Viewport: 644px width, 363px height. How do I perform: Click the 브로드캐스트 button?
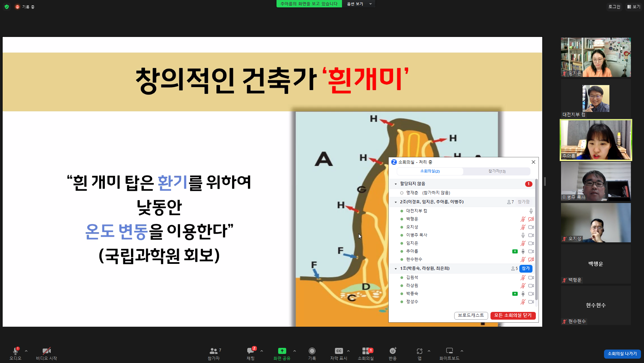click(x=471, y=315)
